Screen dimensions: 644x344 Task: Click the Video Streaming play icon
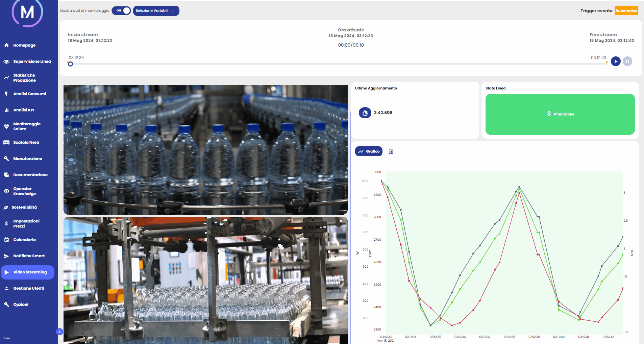[x=6, y=272]
